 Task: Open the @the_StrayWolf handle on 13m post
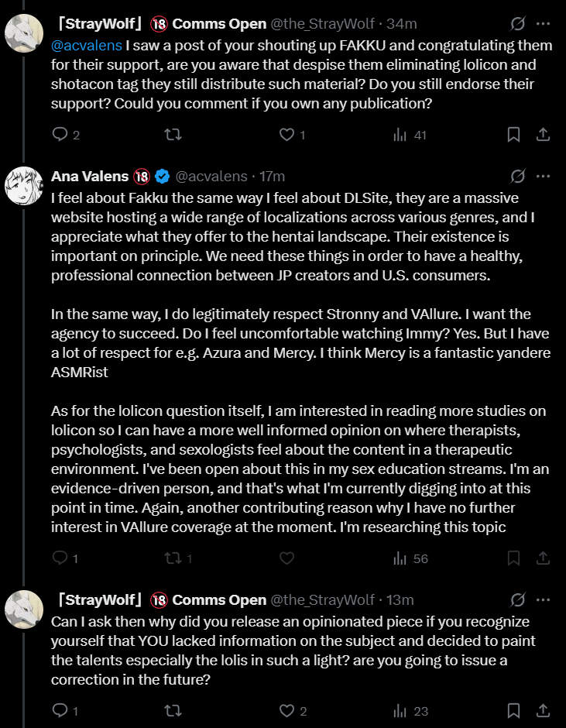click(x=322, y=600)
